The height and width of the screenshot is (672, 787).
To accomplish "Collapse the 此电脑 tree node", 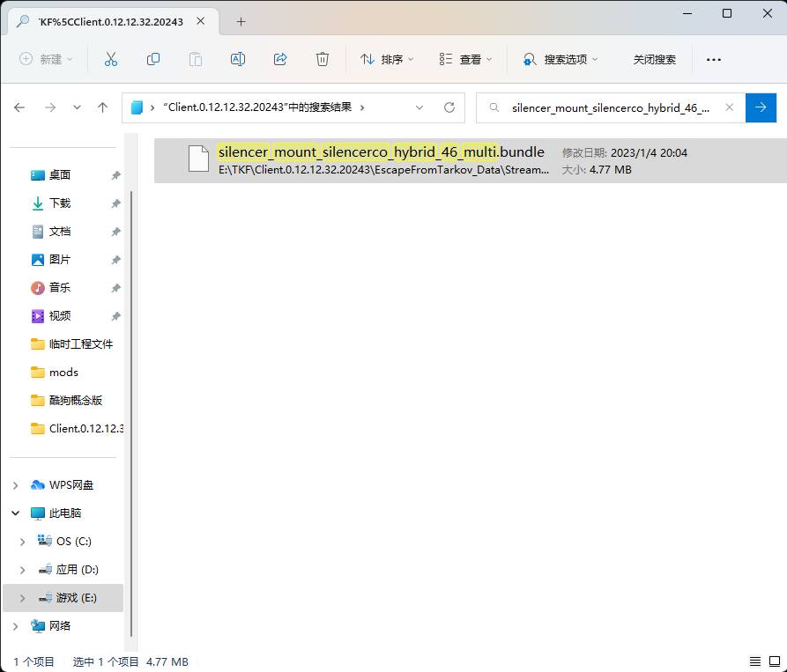I will pos(16,513).
